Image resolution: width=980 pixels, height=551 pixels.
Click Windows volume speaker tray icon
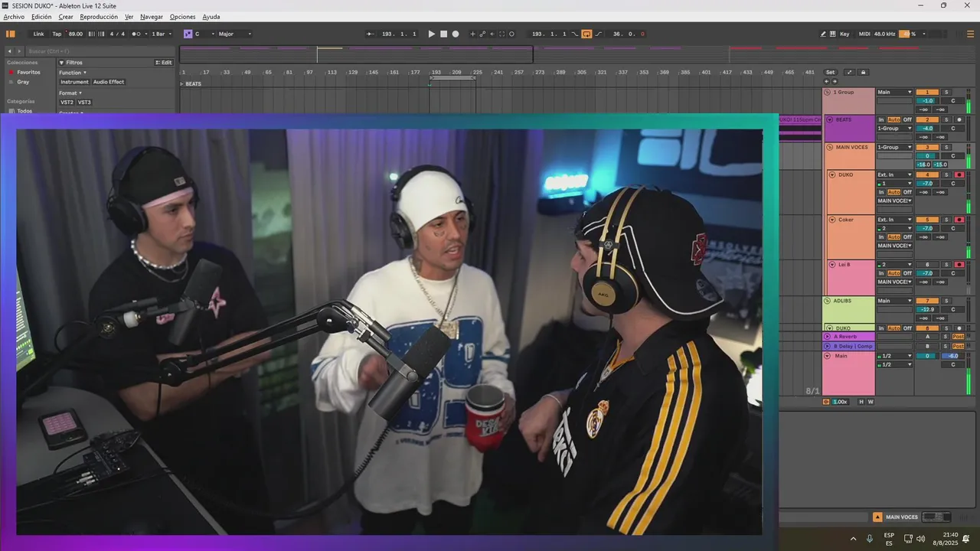pos(921,539)
